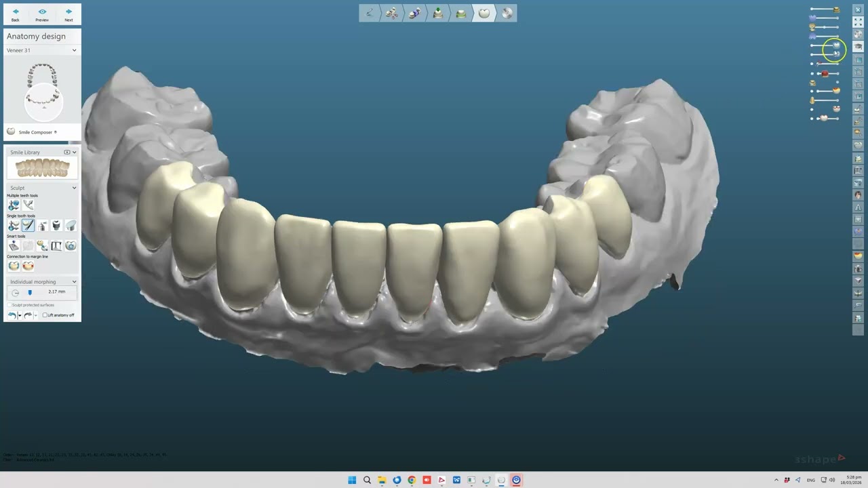Select the first Smart tool icon
This screenshot has width=868, height=488.
click(x=14, y=246)
